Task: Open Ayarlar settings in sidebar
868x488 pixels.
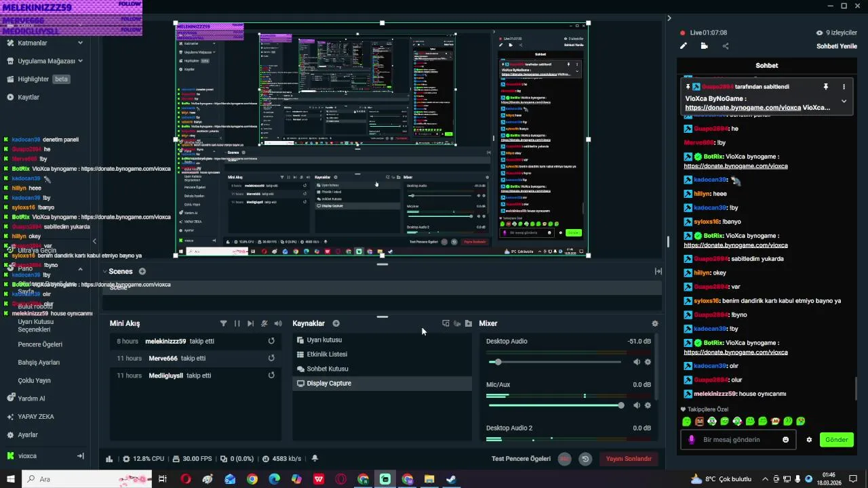Action: [x=22, y=434]
